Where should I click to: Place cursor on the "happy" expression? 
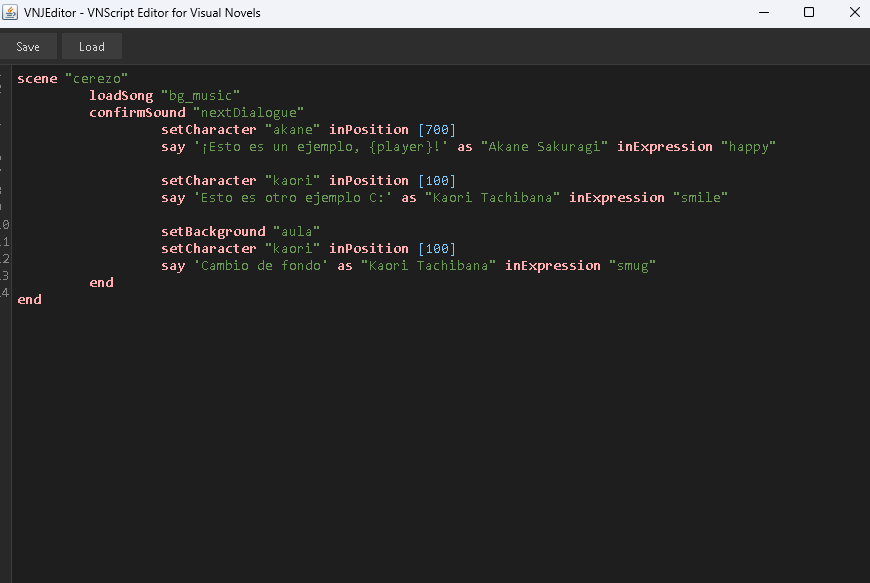pos(749,146)
